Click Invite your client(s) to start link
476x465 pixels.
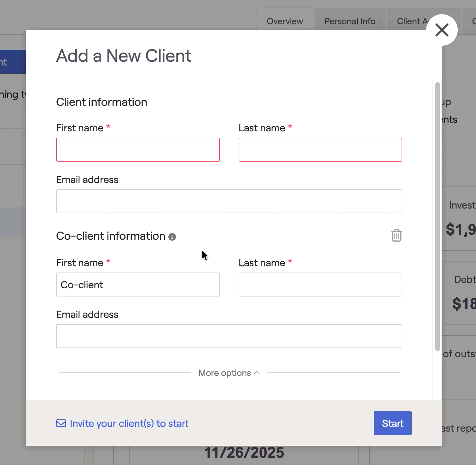coord(129,423)
